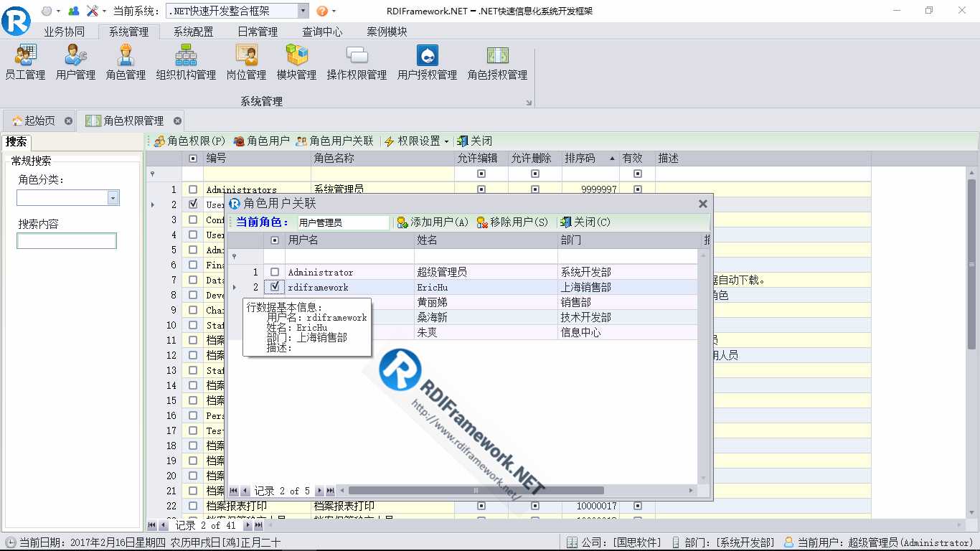Close the 角色权限管理 tab with its X
This screenshot has height=551, width=980.
pyautogui.click(x=177, y=121)
